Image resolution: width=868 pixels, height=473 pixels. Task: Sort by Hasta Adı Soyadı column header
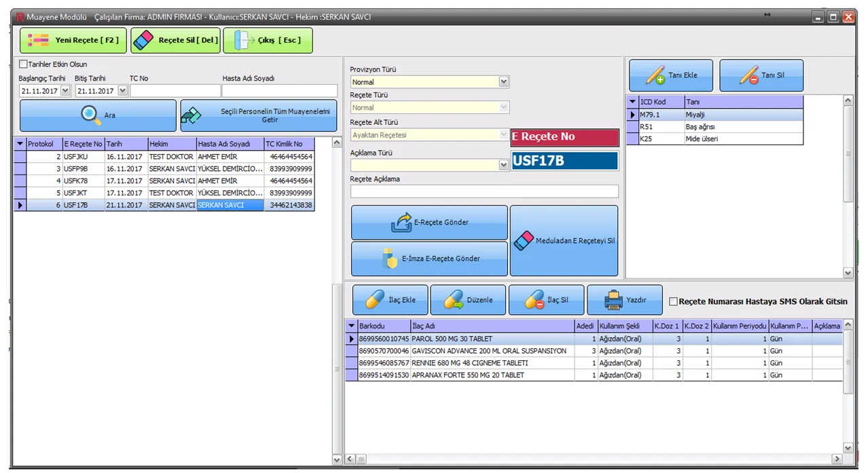(x=230, y=144)
